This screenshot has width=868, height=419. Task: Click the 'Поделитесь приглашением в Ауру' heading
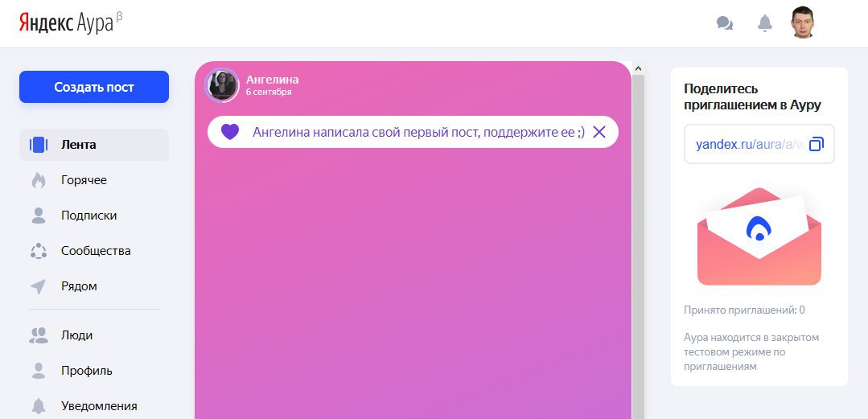[x=752, y=97]
